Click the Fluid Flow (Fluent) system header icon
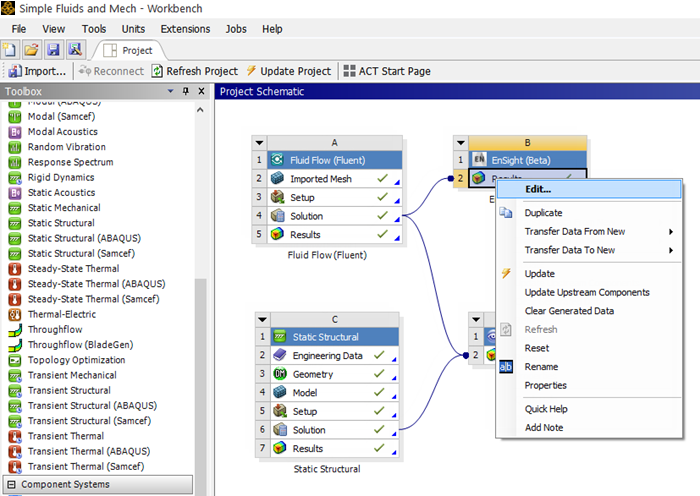This screenshot has width=700, height=496. [x=277, y=160]
